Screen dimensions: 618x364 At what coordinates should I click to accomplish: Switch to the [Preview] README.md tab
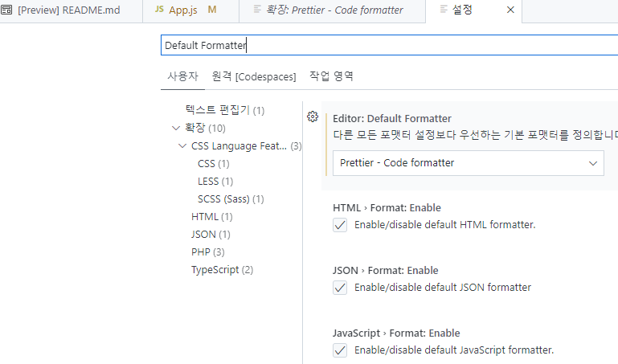pos(71,11)
